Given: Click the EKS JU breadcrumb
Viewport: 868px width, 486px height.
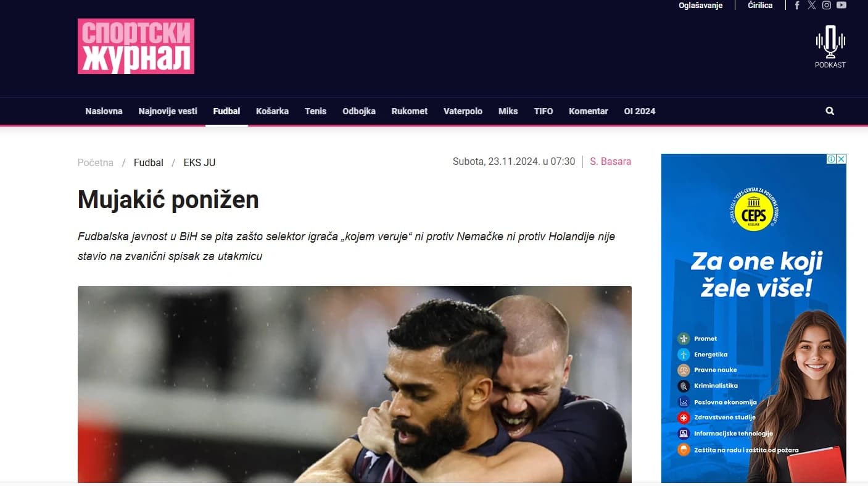Looking at the screenshot, I should tap(199, 163).
